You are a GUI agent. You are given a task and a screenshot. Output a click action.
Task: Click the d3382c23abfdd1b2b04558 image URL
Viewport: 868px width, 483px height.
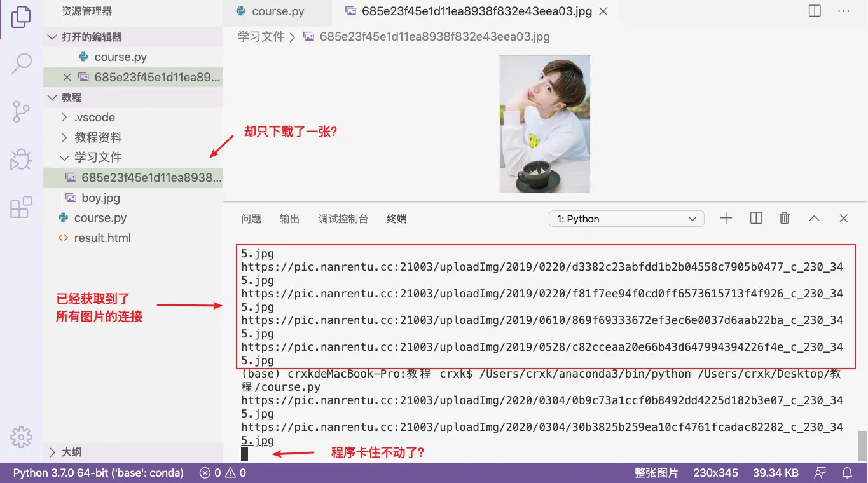pyautogui.click(x=542, y=273)
